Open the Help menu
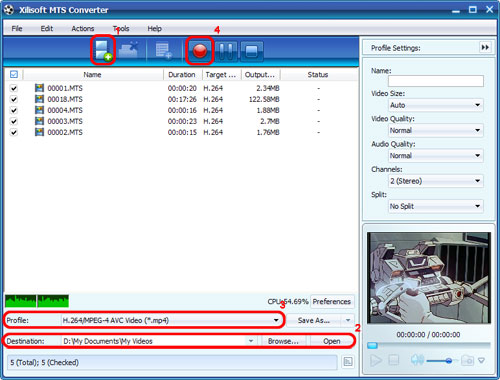Image resolution: width=500 pixels, height=380 pixels. pos(155,29)
